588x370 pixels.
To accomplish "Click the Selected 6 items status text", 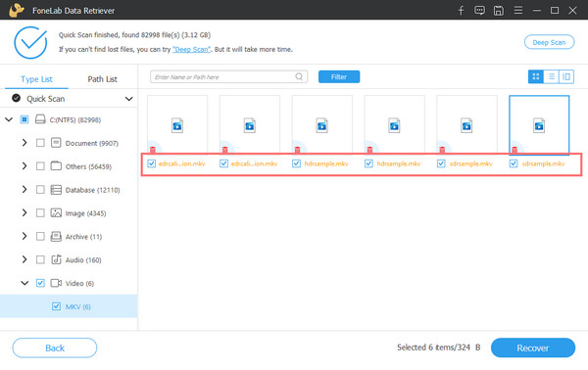I will [x=439, y=347].
